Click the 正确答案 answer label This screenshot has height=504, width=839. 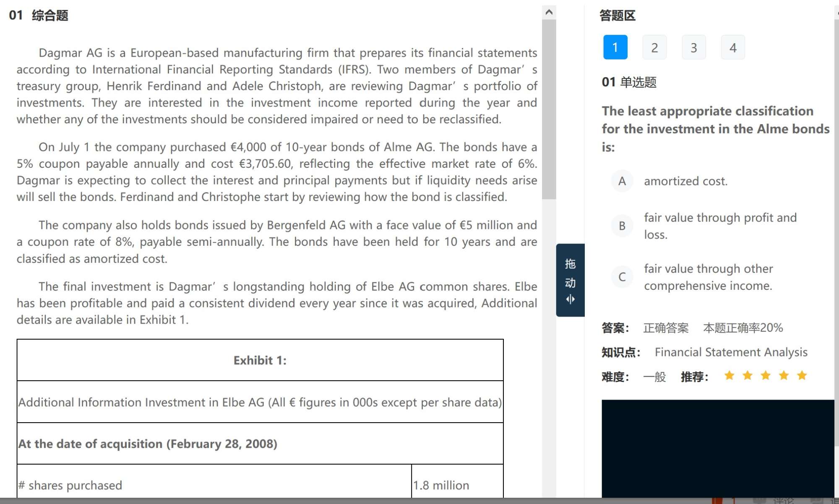(666, 328)
